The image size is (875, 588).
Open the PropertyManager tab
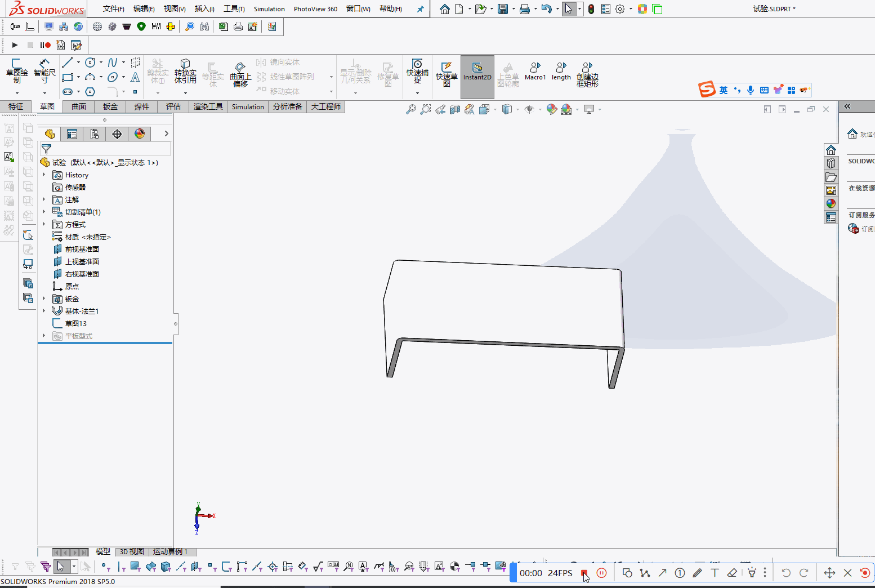[72, 133]
